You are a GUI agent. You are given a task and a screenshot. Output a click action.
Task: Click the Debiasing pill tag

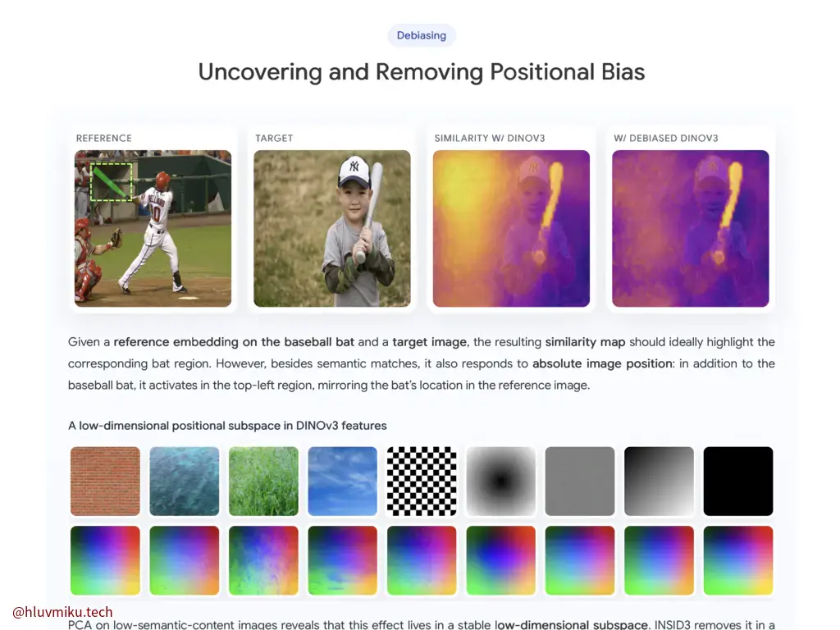click(421, 35)
